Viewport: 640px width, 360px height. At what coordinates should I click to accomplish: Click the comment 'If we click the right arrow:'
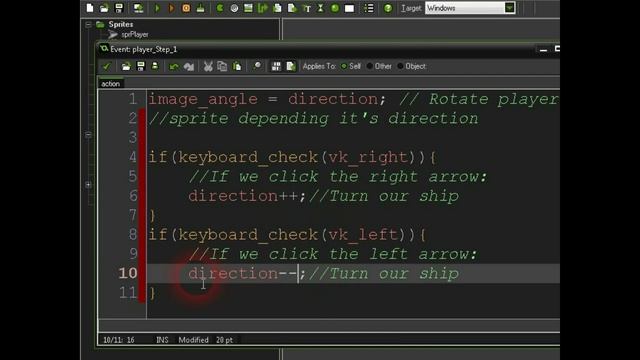[338, 177]
